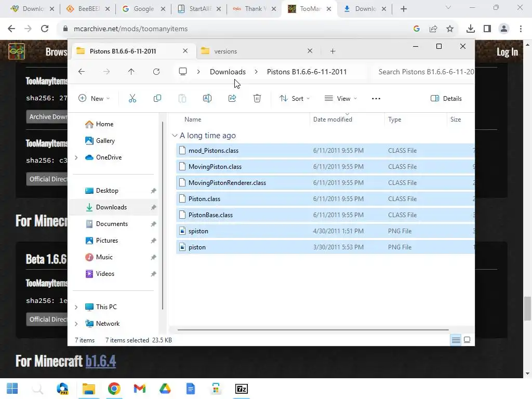Screen dimensions: 532x399
Task: Open Chrome three-dot menu
Action: 521,29
